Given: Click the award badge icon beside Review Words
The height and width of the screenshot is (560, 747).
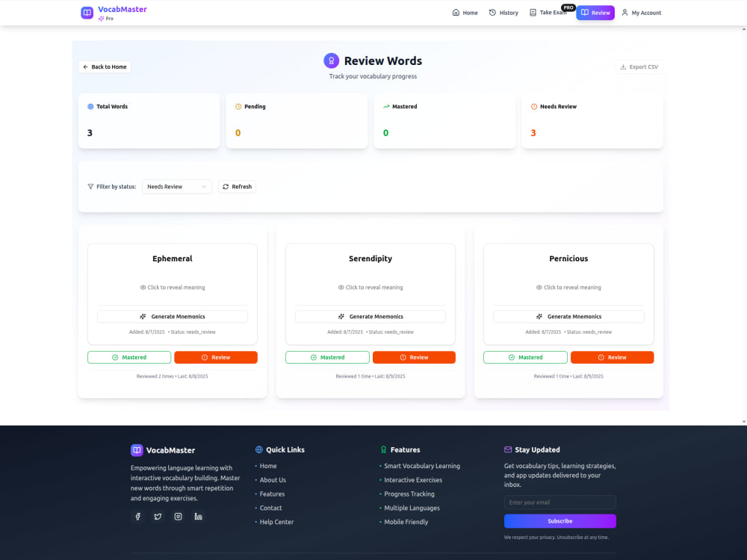Looking at the screenshot, I should [331, 60].
